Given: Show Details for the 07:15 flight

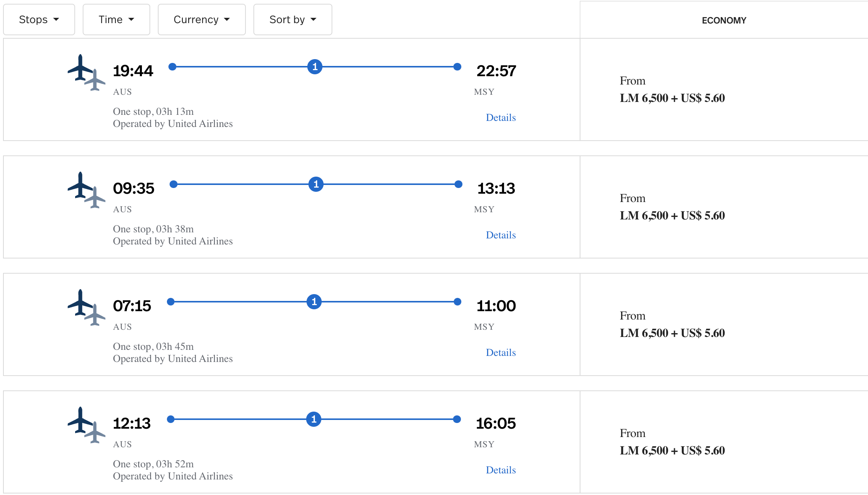Looking at the screenshot, I should click(500, 352).
